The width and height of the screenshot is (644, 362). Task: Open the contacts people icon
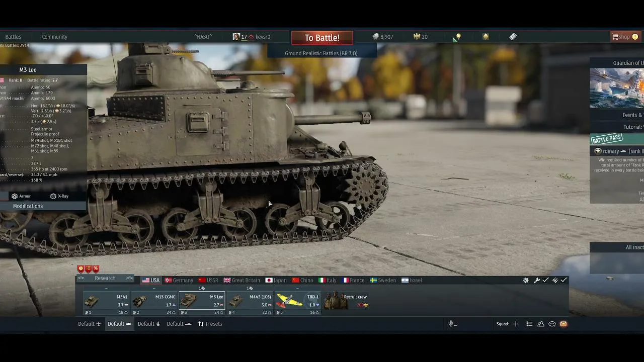[x=541, y=324]
